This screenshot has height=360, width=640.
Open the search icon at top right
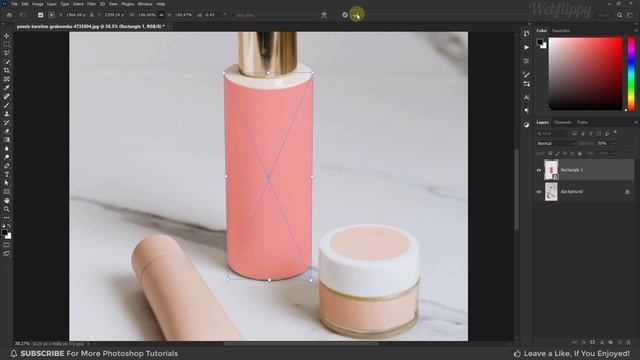tap(620, 15)
